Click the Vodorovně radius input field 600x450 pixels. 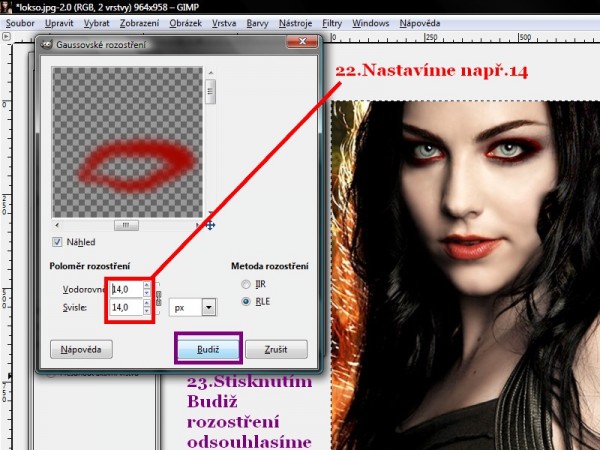[126, 289]
